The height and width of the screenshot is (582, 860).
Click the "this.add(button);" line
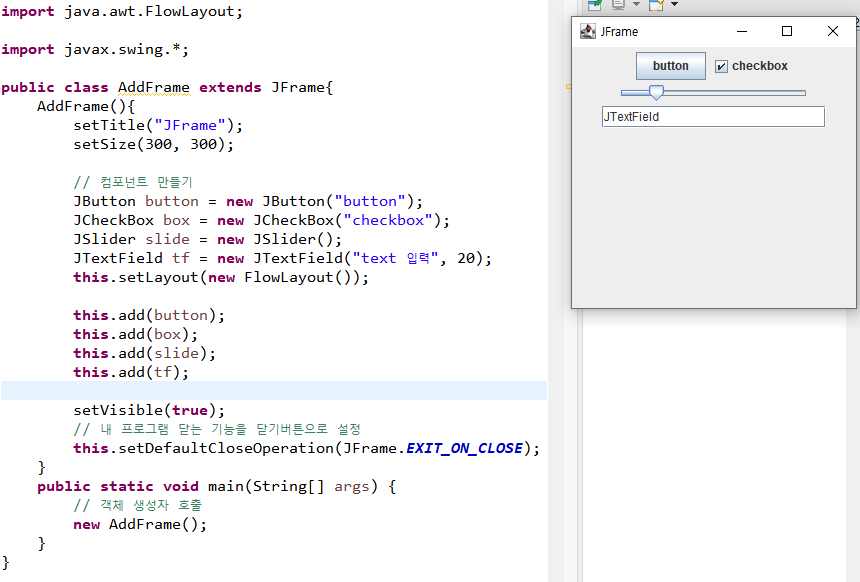tap(149, 315)
